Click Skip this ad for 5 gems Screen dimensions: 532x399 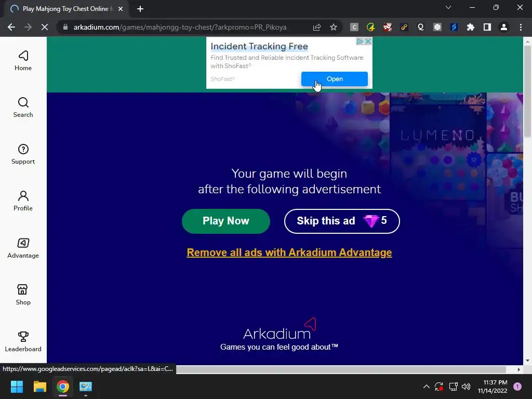click(342, 221)
